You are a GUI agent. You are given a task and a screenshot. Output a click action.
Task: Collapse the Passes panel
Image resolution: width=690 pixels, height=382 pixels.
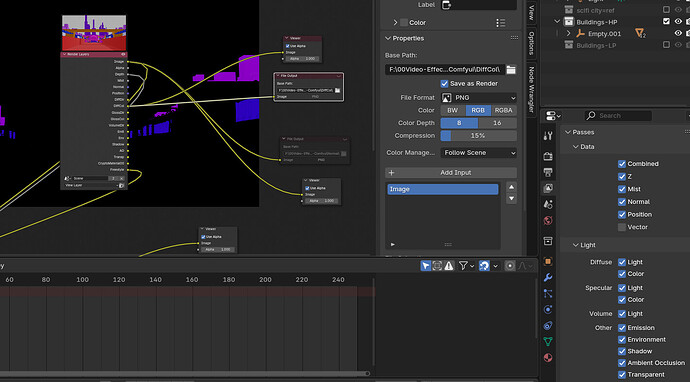[x=568, y=132]
